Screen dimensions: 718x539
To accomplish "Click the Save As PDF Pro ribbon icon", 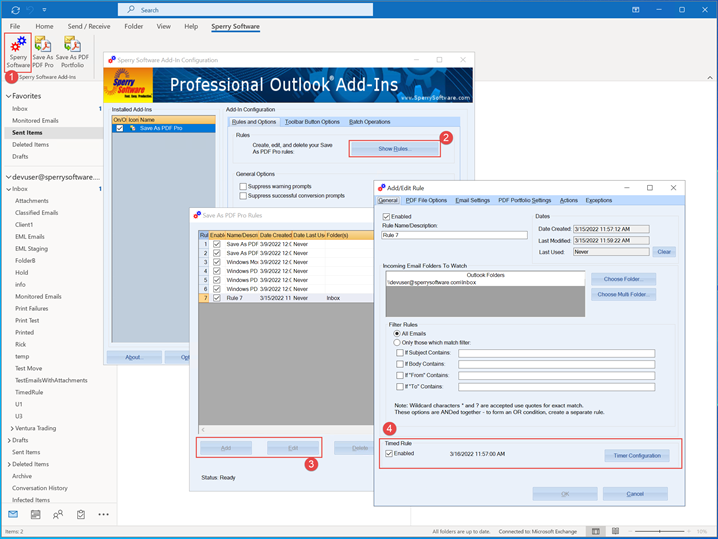I will click(43, 52).
